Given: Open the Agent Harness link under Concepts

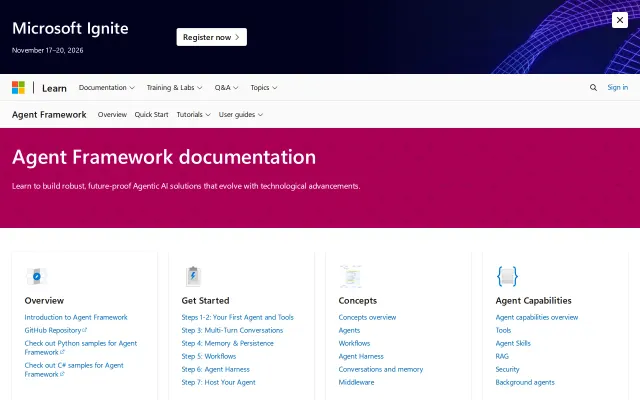Looking at the screenshot, I should (x=361, y=356).
